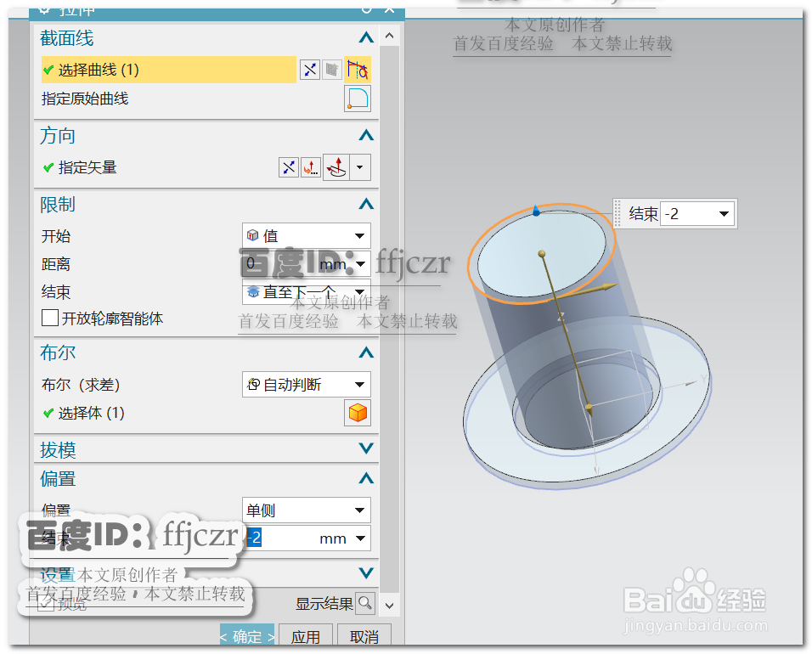Collapse the 截面线 section
The height and width of the screenshot is (654, 812).
point(365,37)
